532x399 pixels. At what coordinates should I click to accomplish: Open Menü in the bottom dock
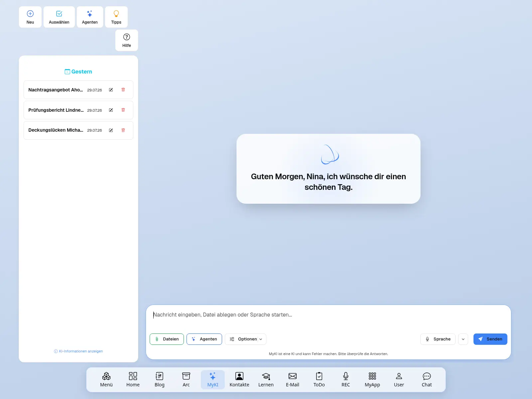coord(106,380)
